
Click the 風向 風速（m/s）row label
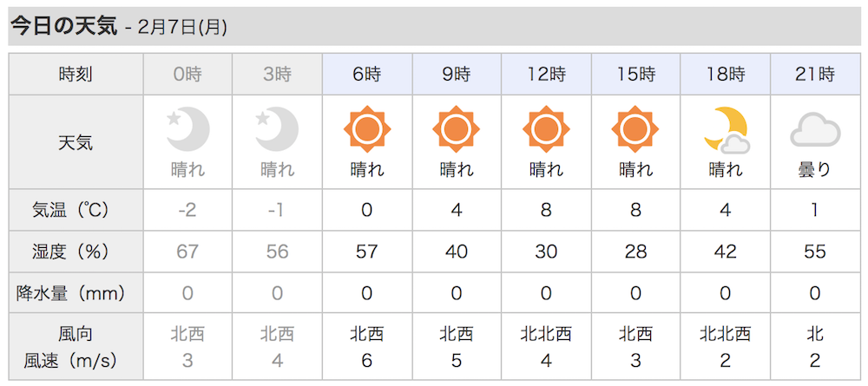[x=76, y=347]
